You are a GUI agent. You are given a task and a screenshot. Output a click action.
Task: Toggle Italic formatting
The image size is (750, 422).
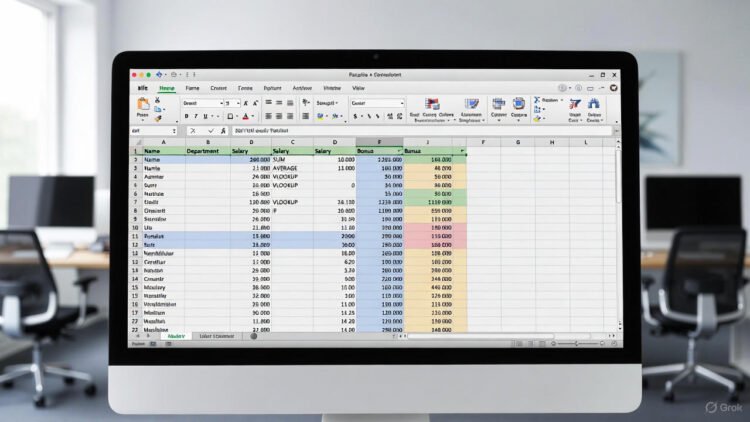(x=196, y=116)
